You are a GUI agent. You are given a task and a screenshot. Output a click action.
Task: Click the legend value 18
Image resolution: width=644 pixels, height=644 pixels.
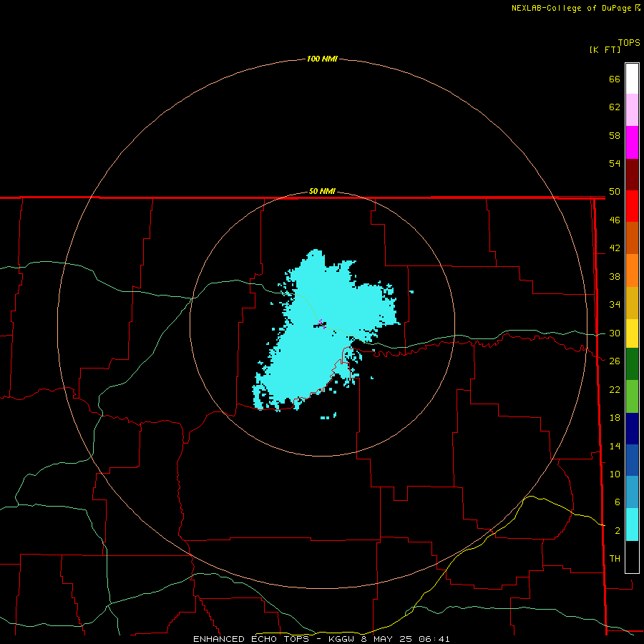[x=615, y=418]
